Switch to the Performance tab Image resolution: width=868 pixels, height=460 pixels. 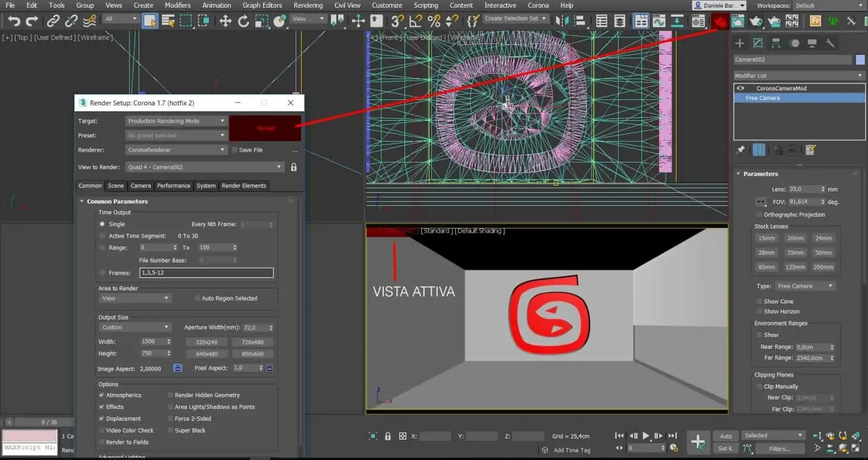(174, 186)
